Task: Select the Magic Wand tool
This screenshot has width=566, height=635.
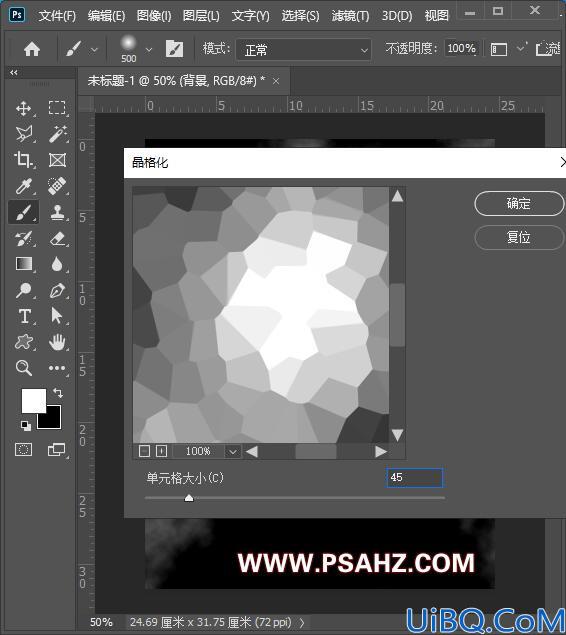Action: [x=57, y=134]
